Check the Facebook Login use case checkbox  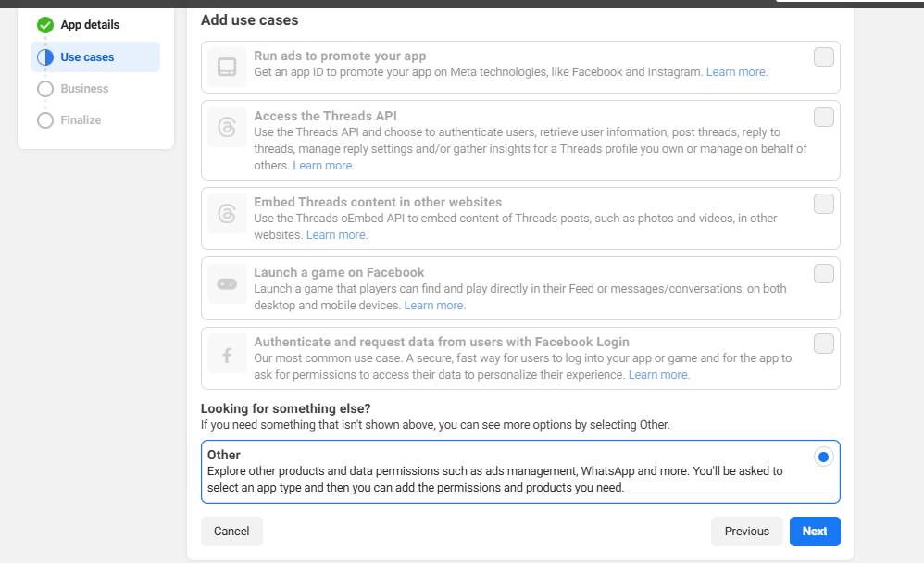(823, 344)
